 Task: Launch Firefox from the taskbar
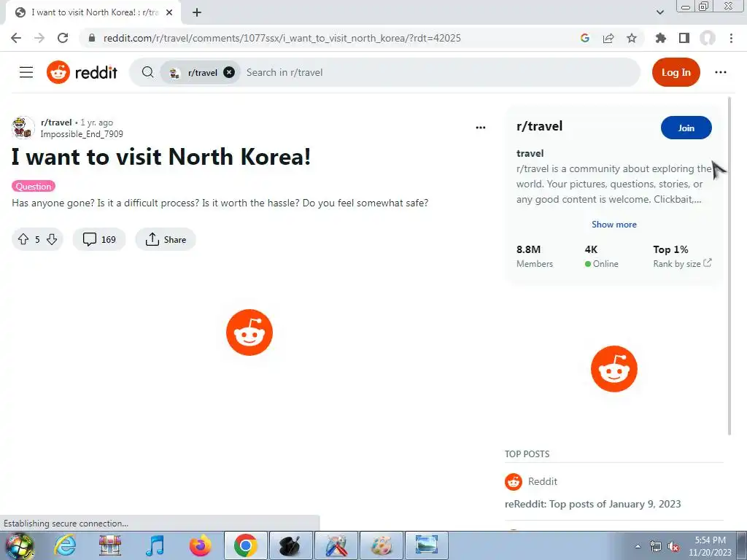200,545
